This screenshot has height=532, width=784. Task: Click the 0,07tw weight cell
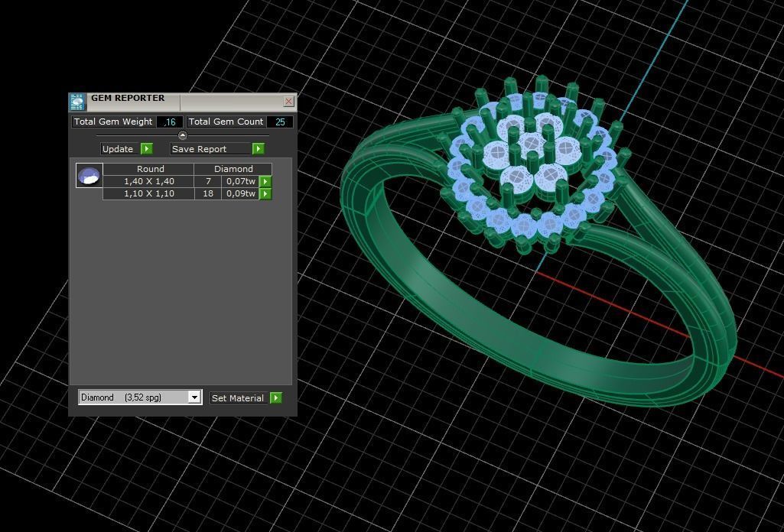click(240, 181)
